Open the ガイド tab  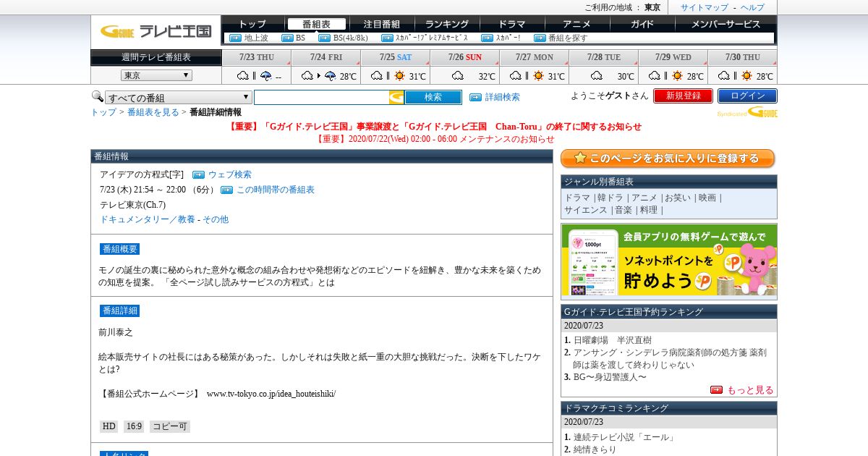[642, 24]
